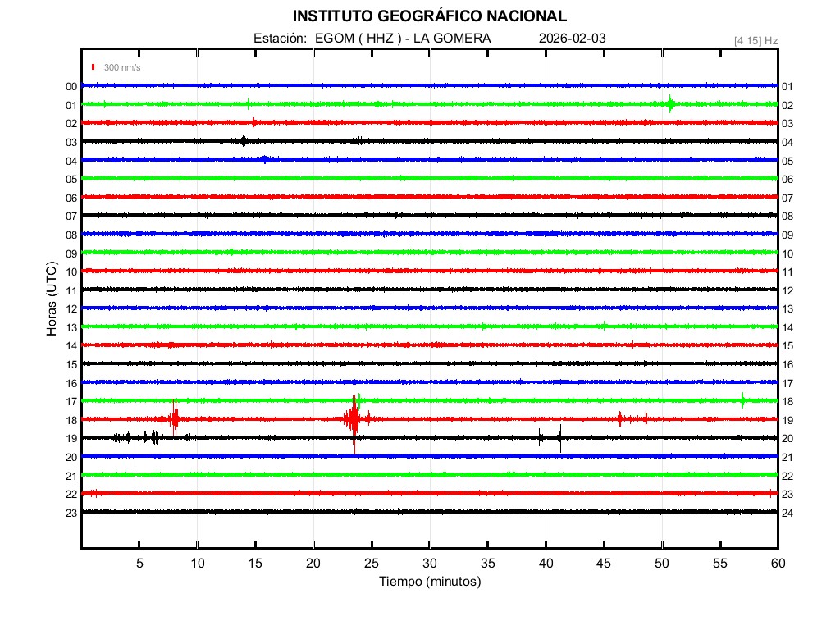The height and width of the screenshot is (630, 840).
Task: Click the red event near minute 8 on hour 18
Action: point(175,418)
